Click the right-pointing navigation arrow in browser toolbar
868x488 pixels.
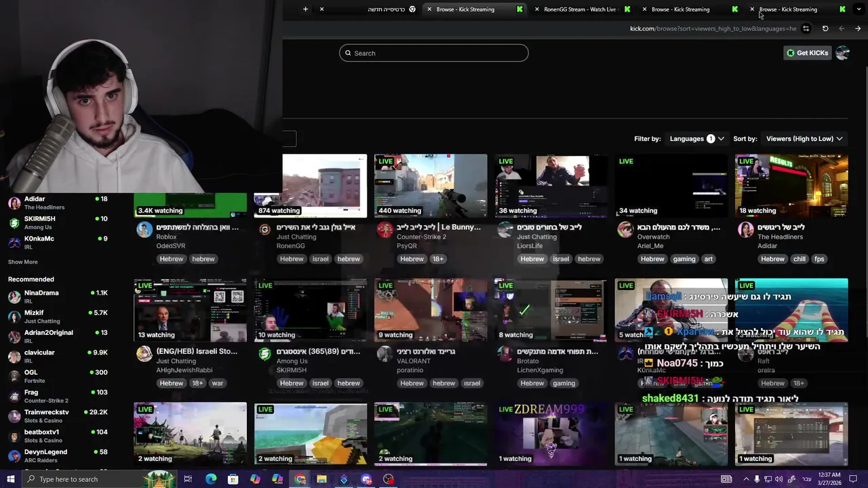coord(858,28)
